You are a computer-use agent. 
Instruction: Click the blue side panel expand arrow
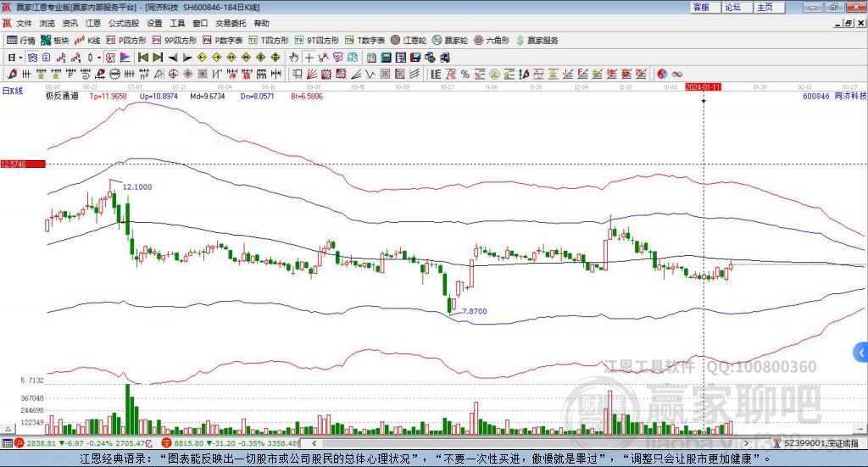coord(861,353)
